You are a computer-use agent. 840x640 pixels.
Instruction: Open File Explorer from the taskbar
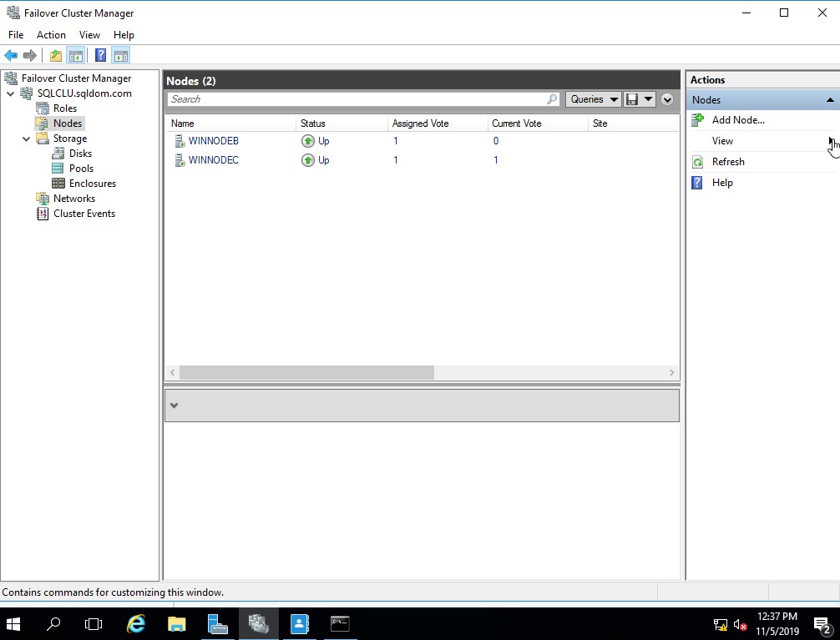(x=176, y=624)
